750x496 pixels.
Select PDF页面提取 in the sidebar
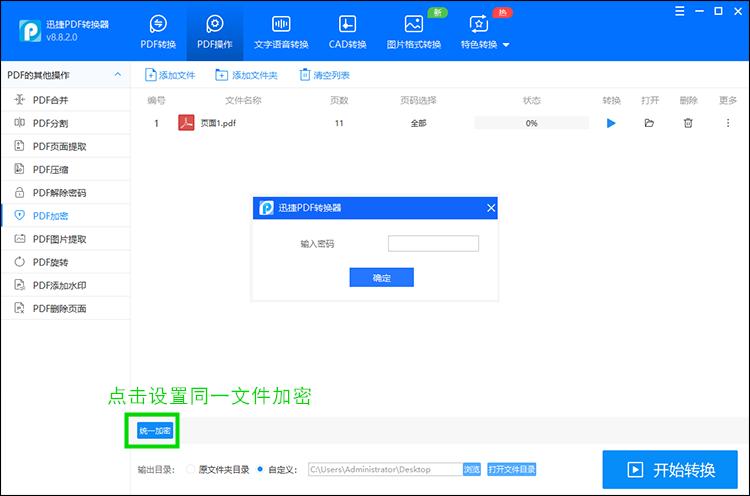(65, 146)
